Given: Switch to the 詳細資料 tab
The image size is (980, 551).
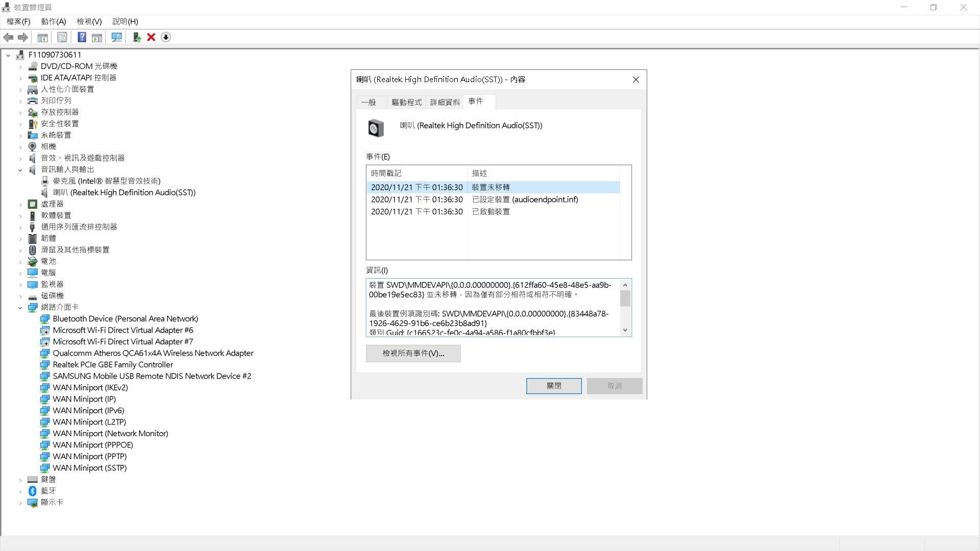Looking at the screenshot, I should (x=444, y=102).
